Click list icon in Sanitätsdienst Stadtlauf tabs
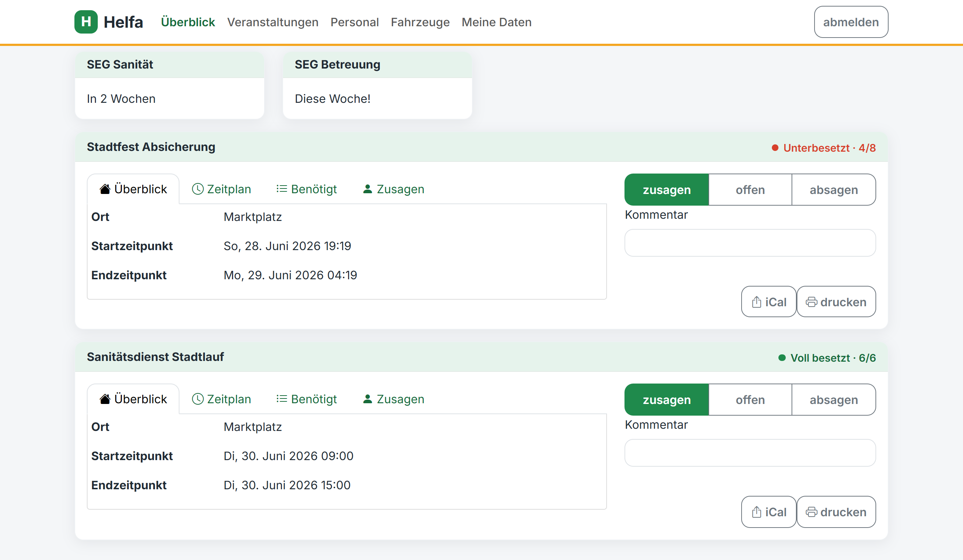 tap(282, 399)
